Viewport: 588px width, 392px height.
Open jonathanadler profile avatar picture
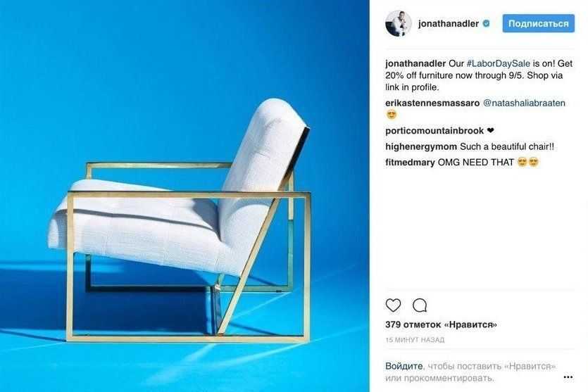pyautogui.click(x=398, y=24)
